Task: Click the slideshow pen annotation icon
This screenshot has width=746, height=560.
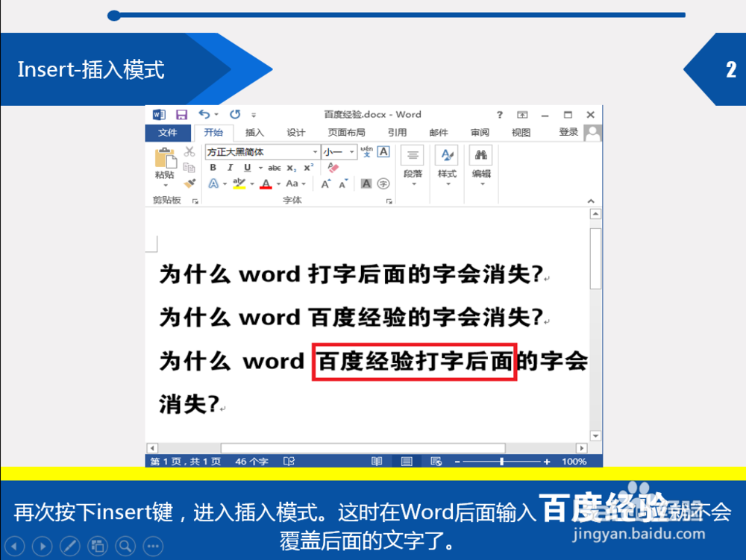Action: click(x=70, y=546)
